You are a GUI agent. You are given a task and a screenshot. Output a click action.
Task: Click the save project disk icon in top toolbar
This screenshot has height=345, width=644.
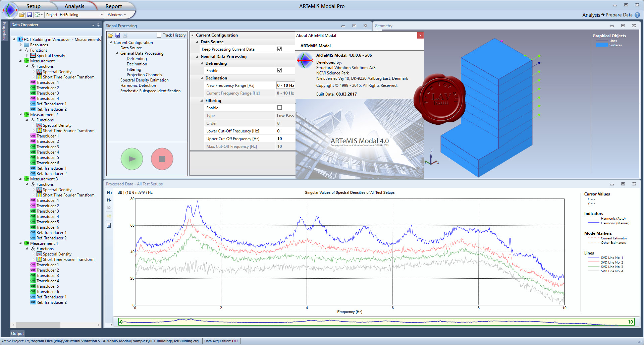click(x=30, y=15)
